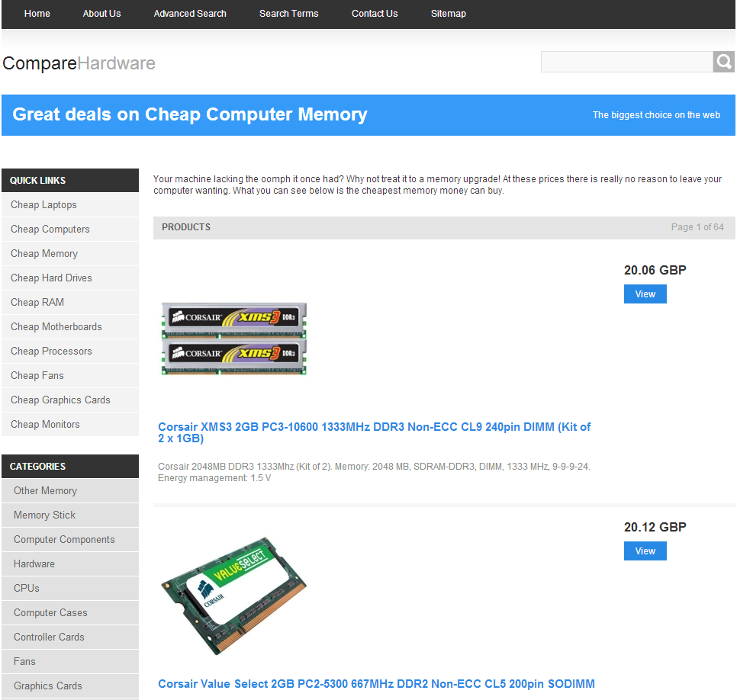Viewport: 753px width, 700px height.
Task: Click View button for 20.12 GBP item
Action: click(645, 551)
